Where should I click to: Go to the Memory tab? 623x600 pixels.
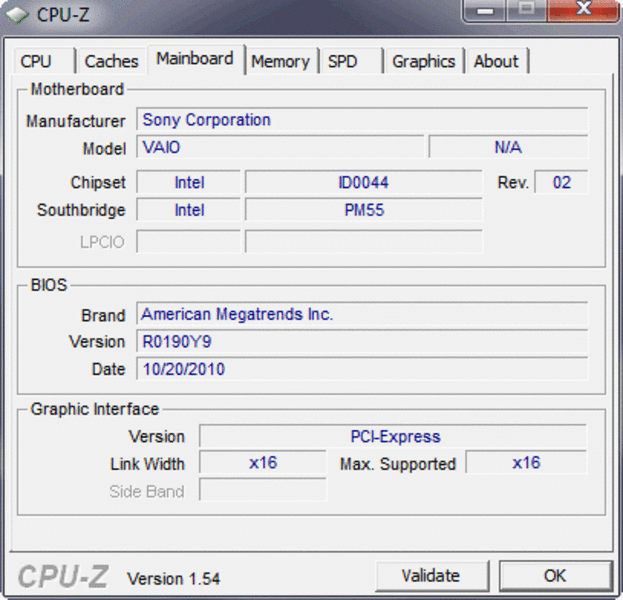(x=281, y=61)
